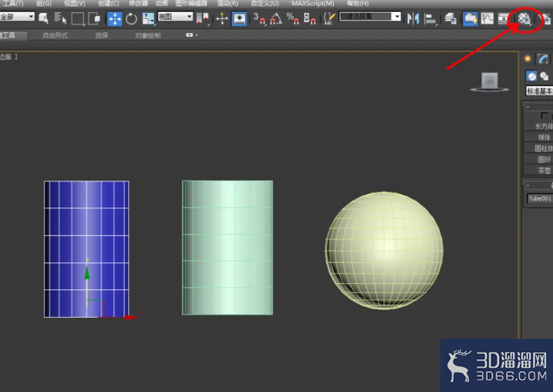Viewport: 553px width, 392px height.
Task: Toggle the Angle Snap icon
Action: [276, 18]
